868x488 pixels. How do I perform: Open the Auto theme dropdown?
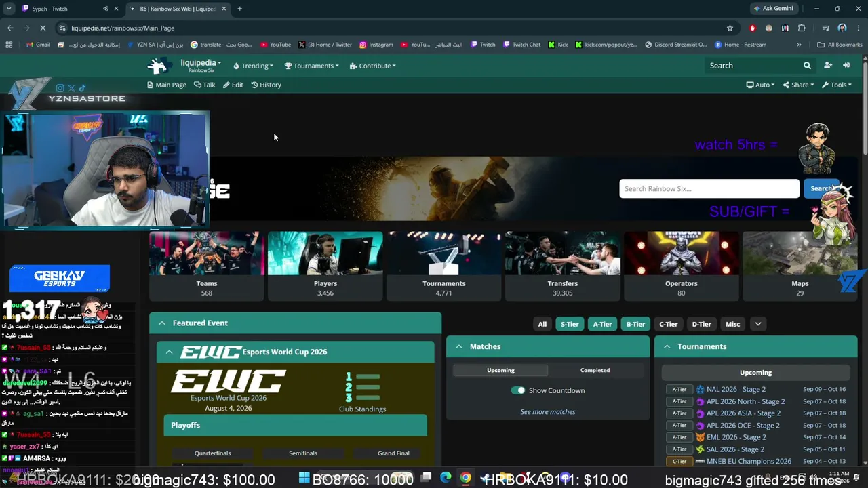point(760,85)
